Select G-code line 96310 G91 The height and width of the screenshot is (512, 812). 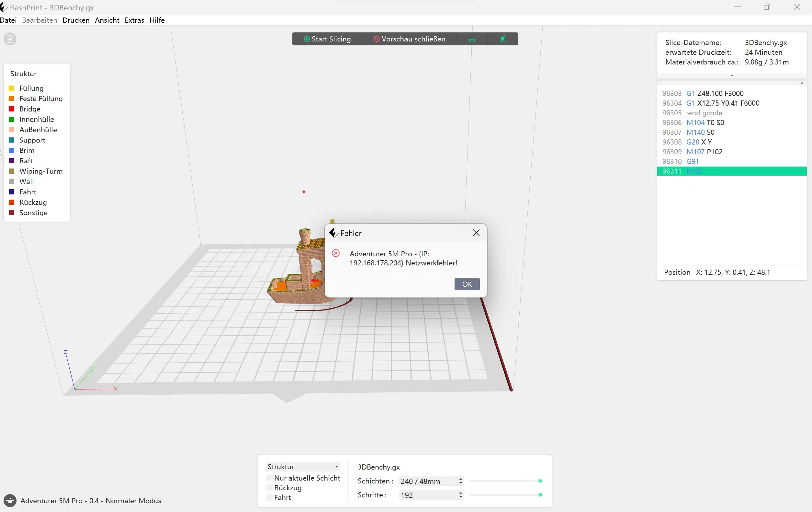click(732, 162)
